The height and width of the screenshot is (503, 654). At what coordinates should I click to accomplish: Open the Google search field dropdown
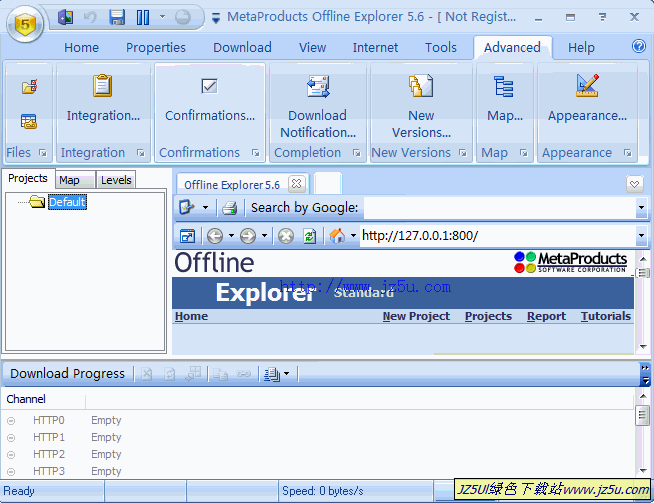click(x=641, y=208)
